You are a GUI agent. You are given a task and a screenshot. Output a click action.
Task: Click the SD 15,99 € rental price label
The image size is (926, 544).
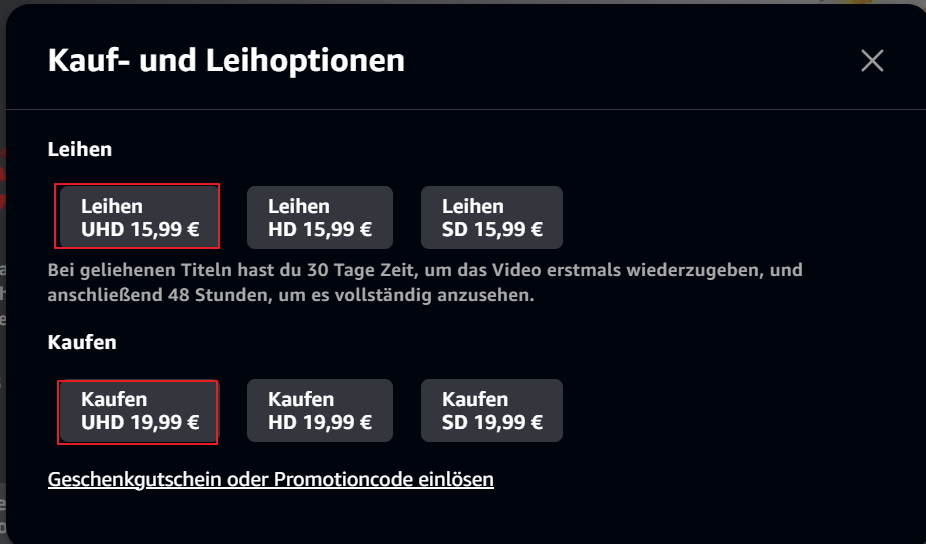(492, 229)
